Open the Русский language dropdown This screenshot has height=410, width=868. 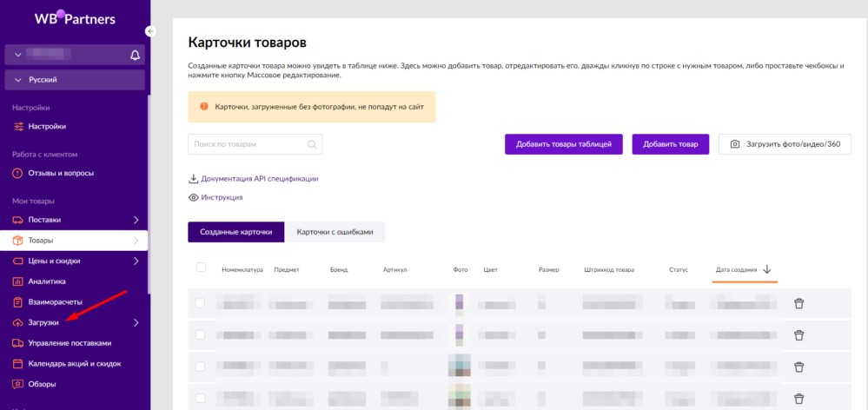(x=75, y=80)
